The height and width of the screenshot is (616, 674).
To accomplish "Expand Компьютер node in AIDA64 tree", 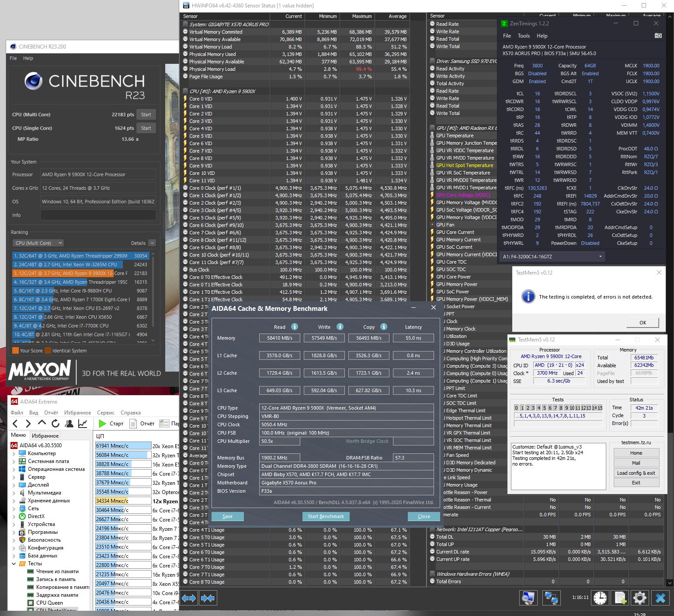I will pos(14,453).
